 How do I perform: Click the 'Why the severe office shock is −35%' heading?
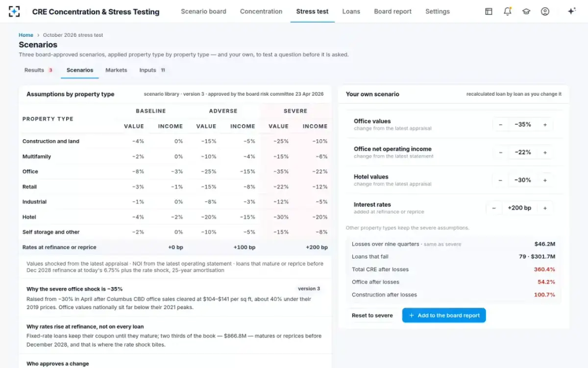click(74, 289)
